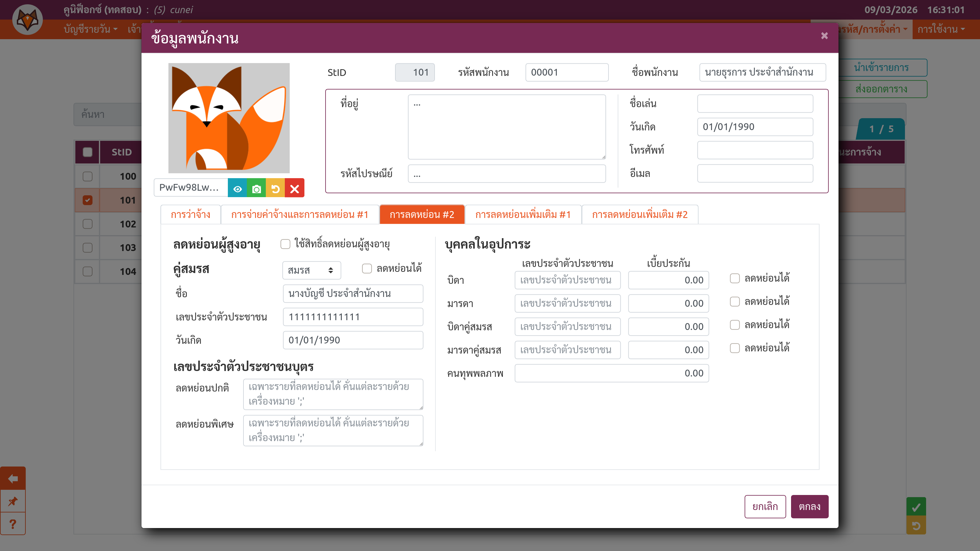Click the eye icon to view photo
The image size is (980, 551).
(x=237, y=189)
